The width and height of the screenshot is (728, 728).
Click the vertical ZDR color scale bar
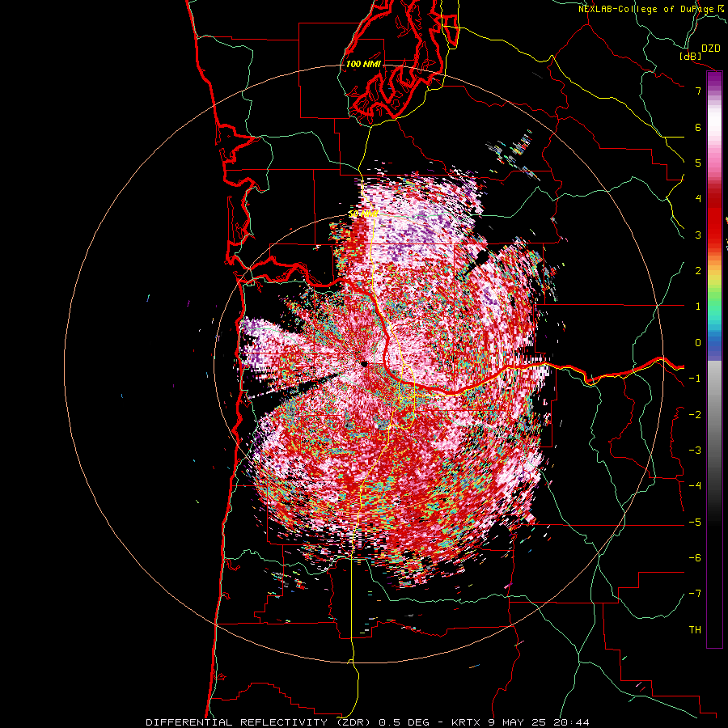(x=714, y=359)
